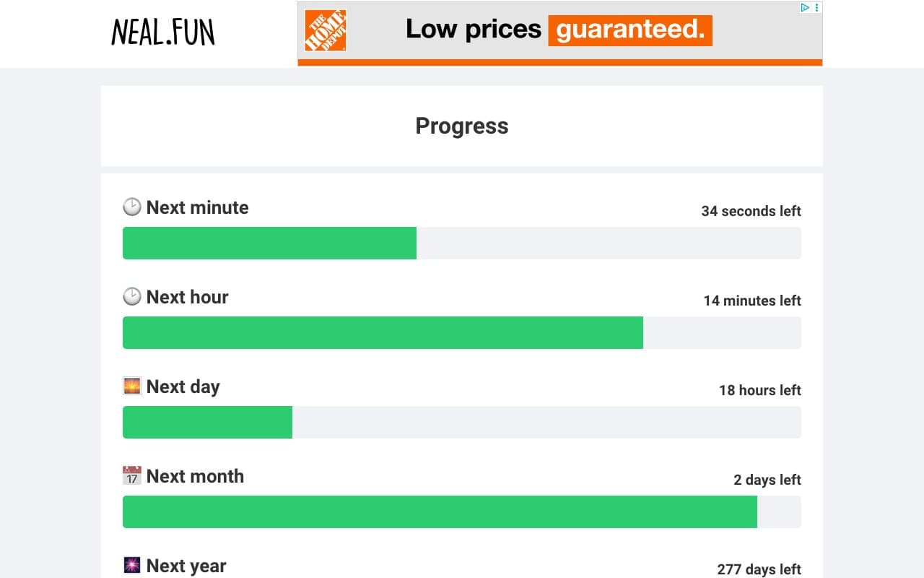Click the Next month progress bar
This screenshot has width=924, height=578.
point(462,512)
